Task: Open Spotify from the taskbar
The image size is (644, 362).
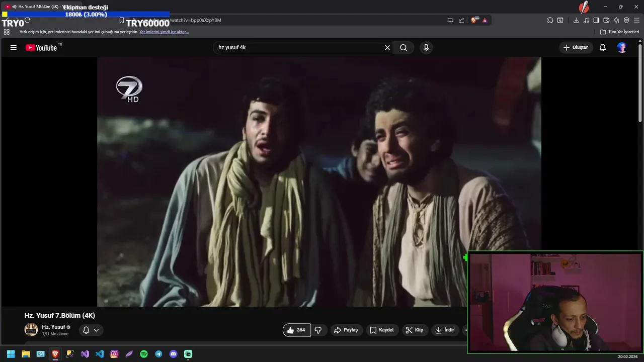Action: [x=144, y=354]
